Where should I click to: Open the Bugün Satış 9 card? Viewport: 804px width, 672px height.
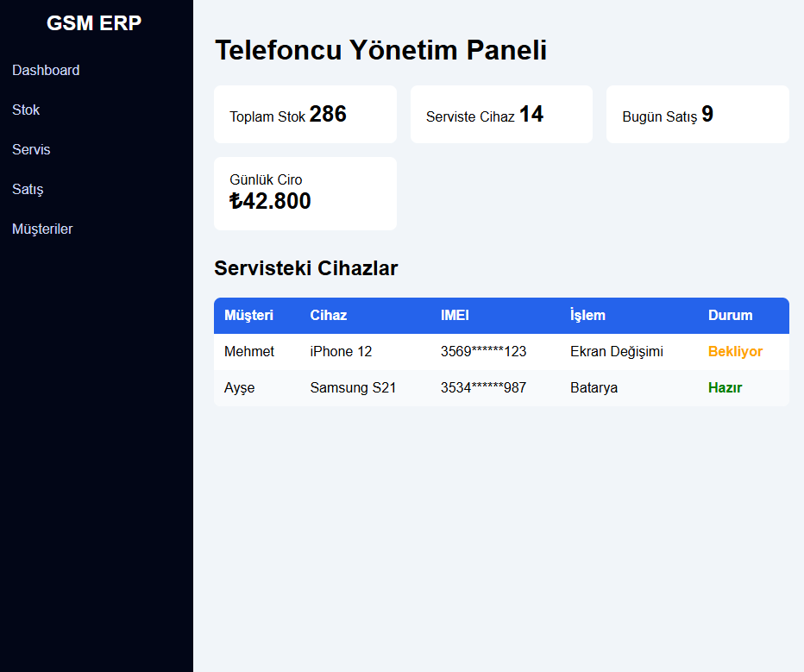[x=697, y=115]
